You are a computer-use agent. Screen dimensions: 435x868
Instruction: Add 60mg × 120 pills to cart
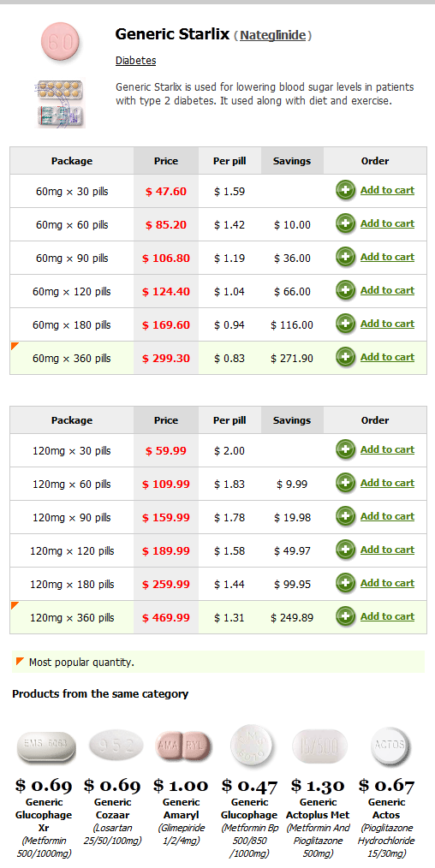pos(387,290)
